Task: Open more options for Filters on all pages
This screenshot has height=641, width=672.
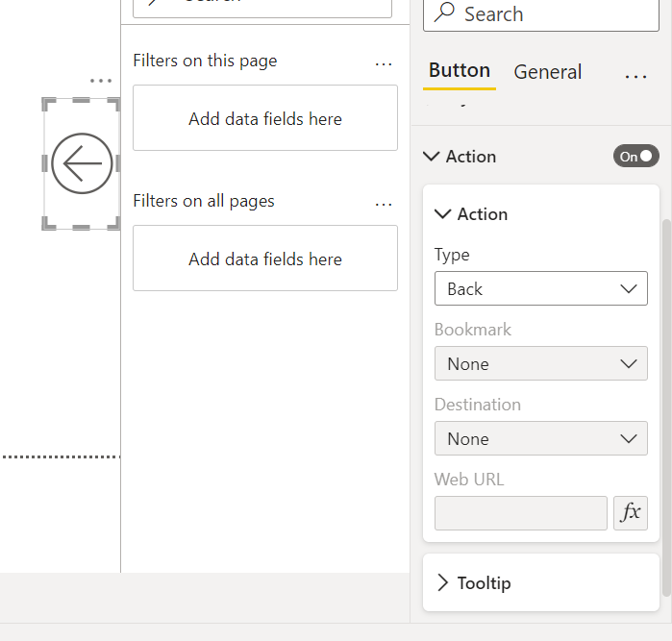Action: [x=384, y=205]
